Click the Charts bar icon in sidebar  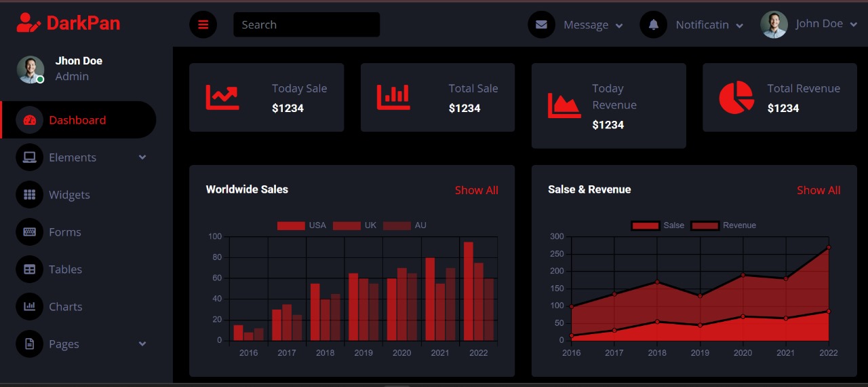(29, 307)
